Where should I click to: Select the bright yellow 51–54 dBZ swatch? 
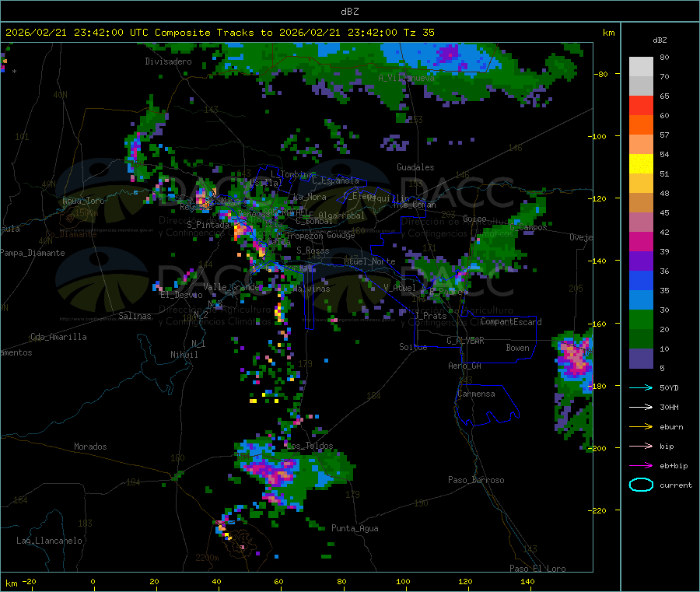pyautogui.click(x=641, y=164)
